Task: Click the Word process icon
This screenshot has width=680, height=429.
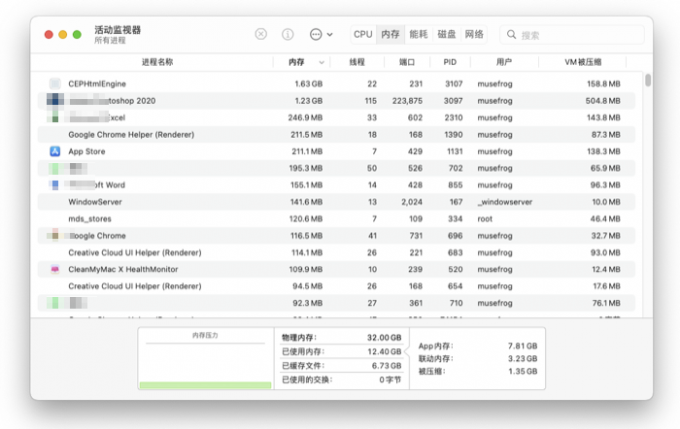Action: point(55,185)
